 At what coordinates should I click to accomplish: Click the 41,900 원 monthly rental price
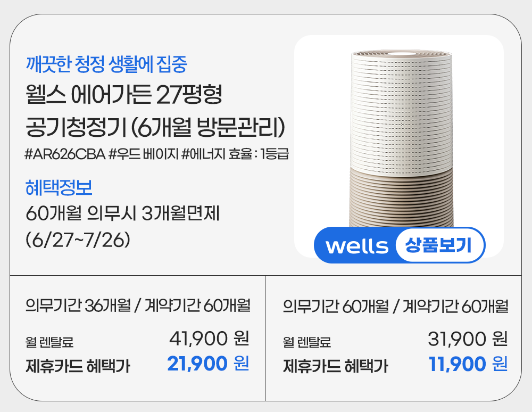point(209,337)
